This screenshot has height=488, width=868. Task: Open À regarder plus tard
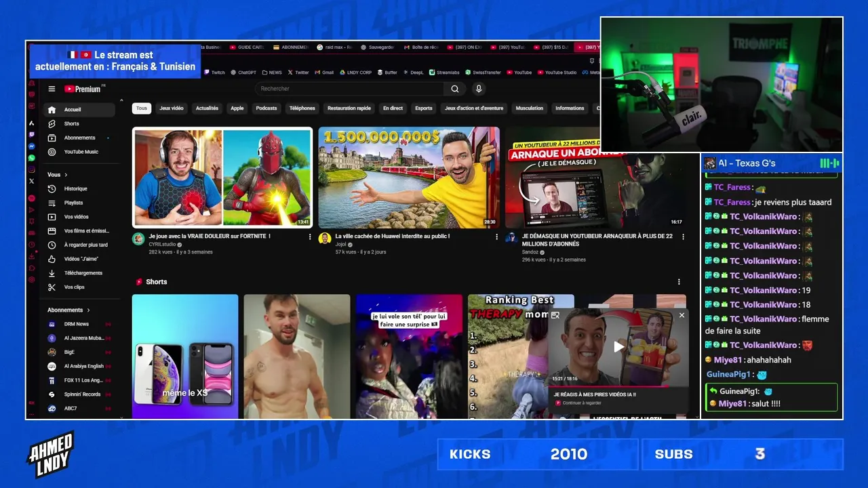[79, 245]
